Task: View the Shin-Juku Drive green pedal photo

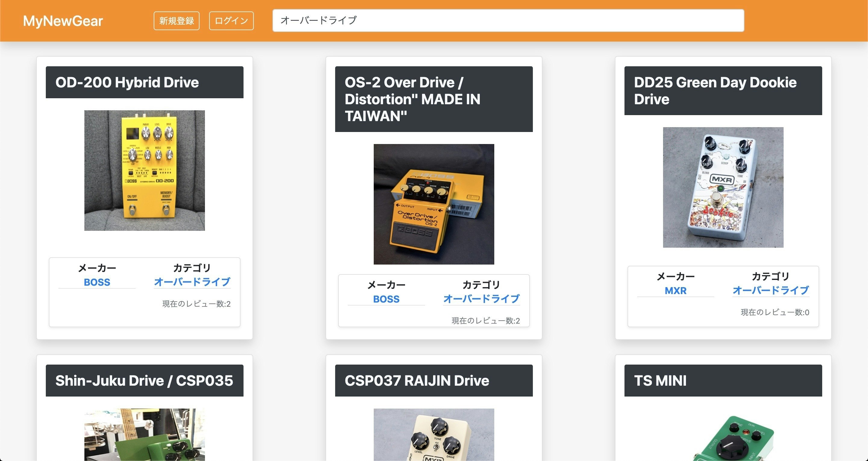Action: coord(145,435)
